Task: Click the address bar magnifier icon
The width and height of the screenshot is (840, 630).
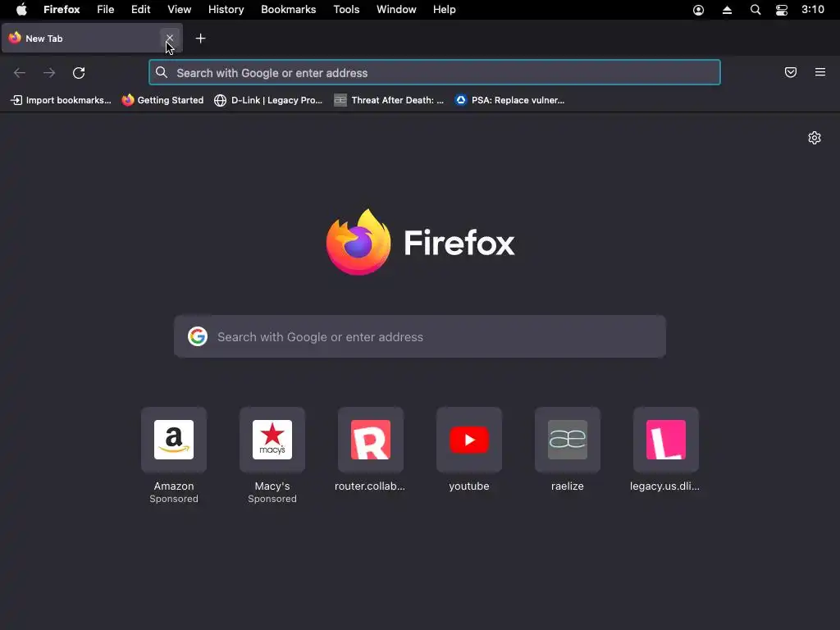Action: [x=162, y=72]
